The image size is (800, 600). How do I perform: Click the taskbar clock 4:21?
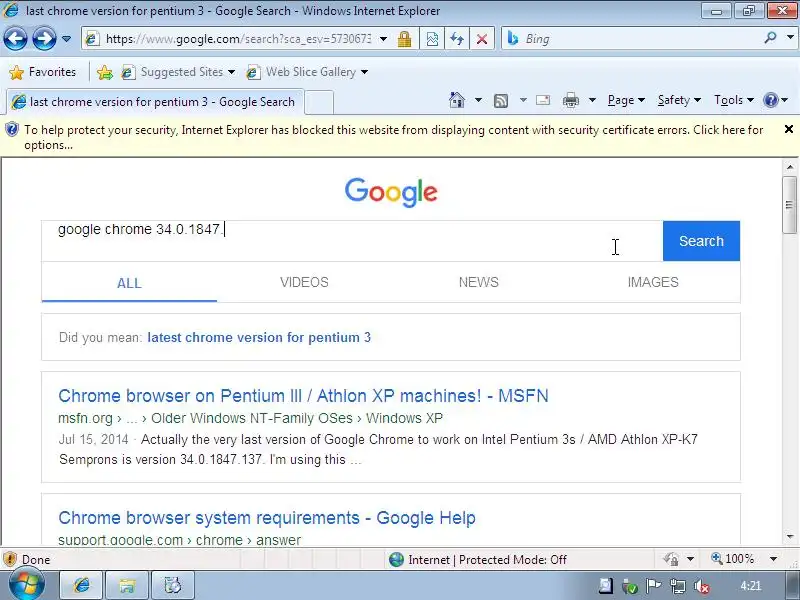click(751, 586)
